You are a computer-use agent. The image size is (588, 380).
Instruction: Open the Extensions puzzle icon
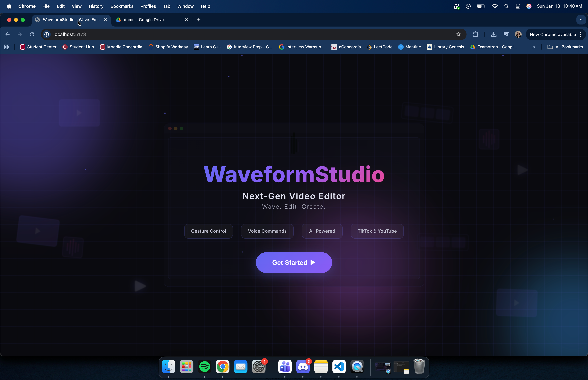475,34
